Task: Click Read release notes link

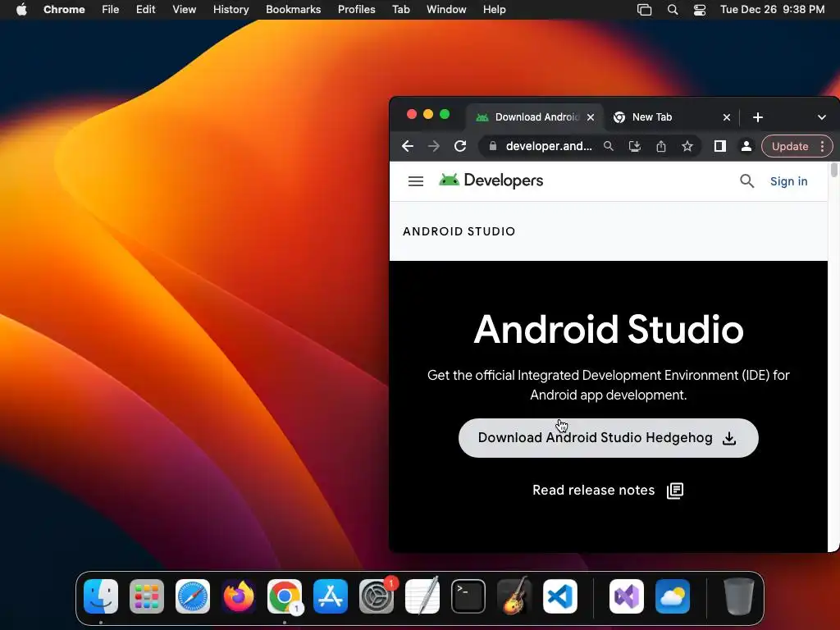Action: 594,491
